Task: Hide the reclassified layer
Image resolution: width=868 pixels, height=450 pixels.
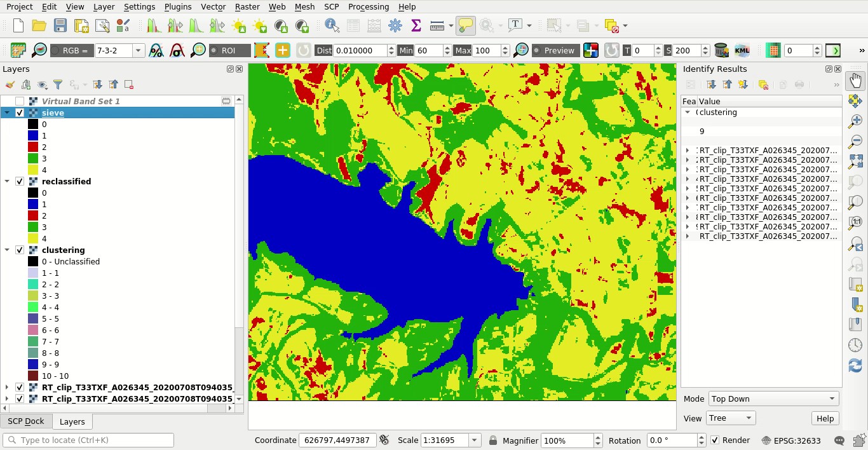Action: pos(20,181)
